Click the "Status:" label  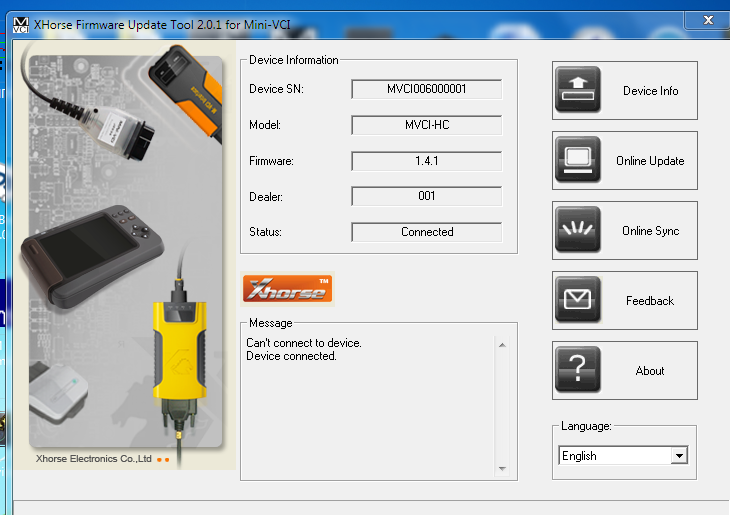coord(265,232)
